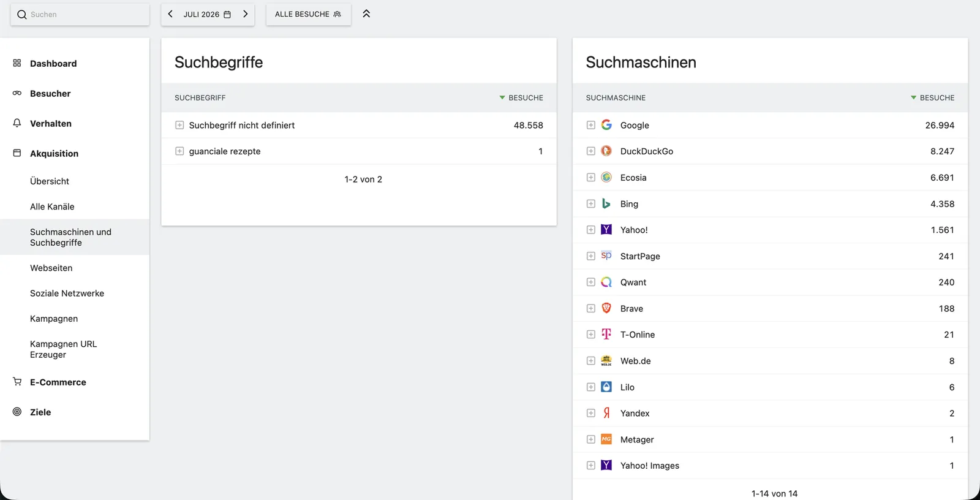Select Suchmaschinen und Suchbegriffe menu item
The height and width of the screenshot is (500, 980).
75,237
